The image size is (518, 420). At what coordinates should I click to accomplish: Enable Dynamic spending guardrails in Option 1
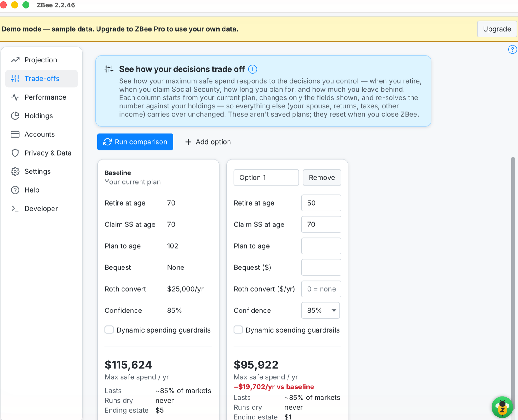coord(238,330)
